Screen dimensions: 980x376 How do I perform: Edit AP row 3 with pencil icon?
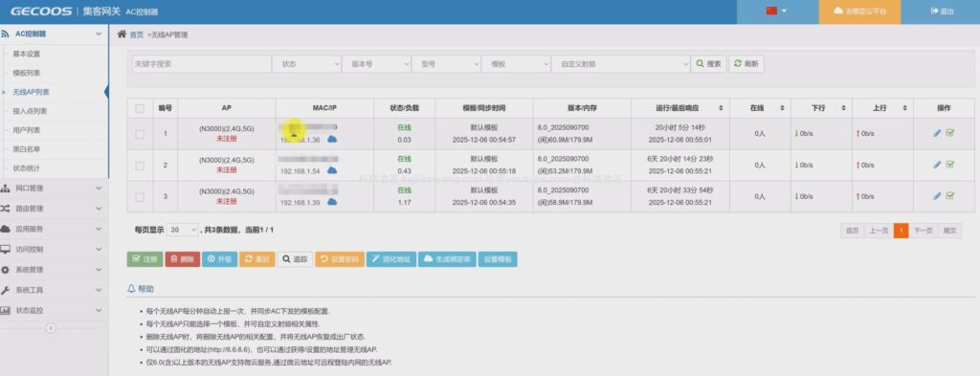tap(937, 196)
